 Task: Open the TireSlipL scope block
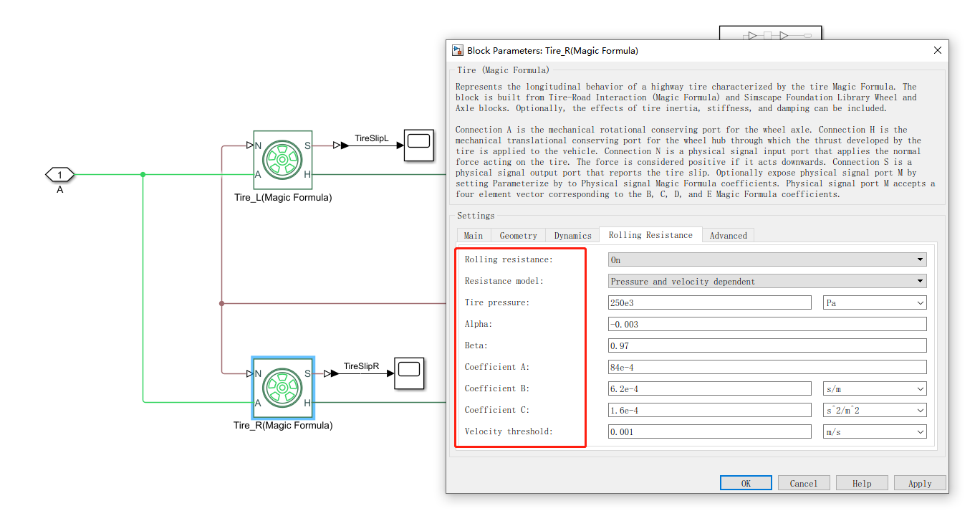[x=418, y=145]
